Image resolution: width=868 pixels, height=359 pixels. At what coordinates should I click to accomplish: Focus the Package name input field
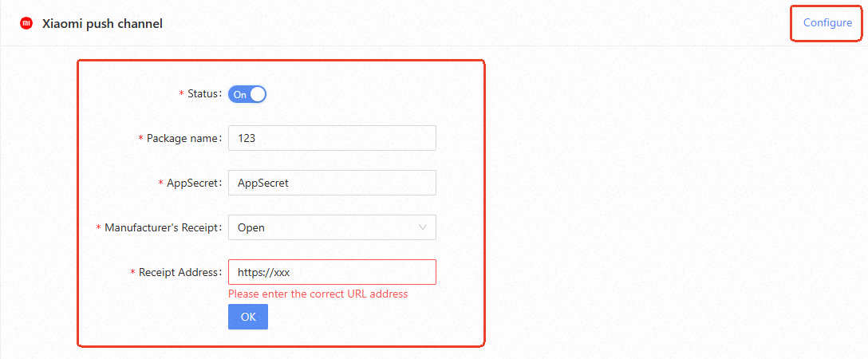pos(332,138)
